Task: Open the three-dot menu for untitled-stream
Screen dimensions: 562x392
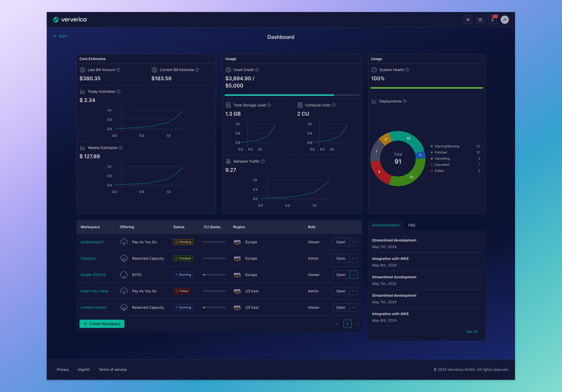Action: coord(353,307)
